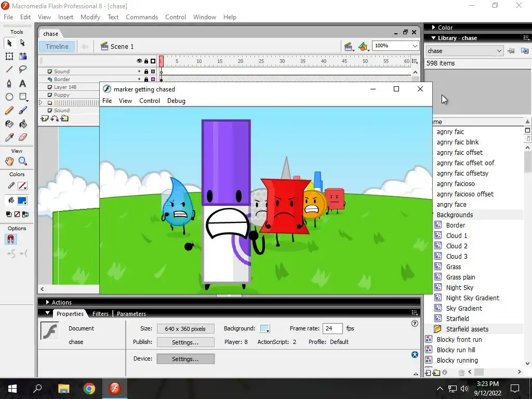The image size is (532, 399).
Task: Select the Eraser tool
Action: pos(23,137)
